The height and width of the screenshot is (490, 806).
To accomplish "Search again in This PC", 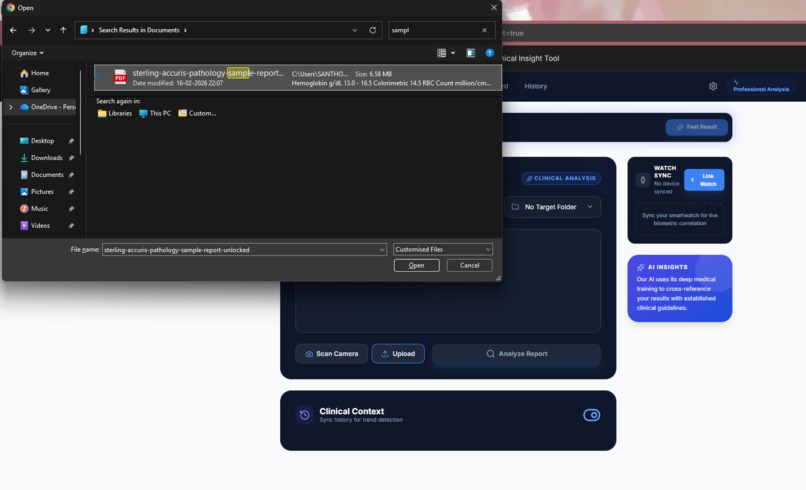I will tap(155, 113).
